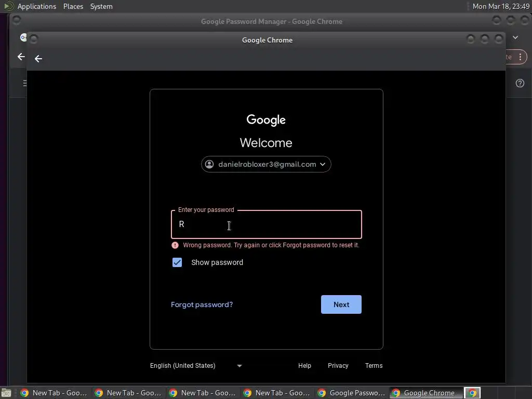Open help icon in Password Manager window
Image resolution: width=532 pixels, height=399 pixels.
(520, 83)
